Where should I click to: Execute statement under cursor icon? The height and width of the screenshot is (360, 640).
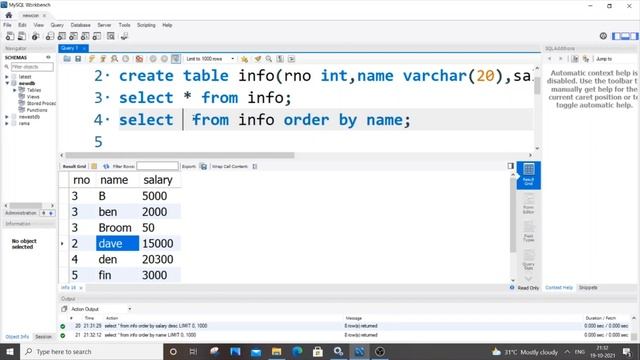[x=103, y=59]
